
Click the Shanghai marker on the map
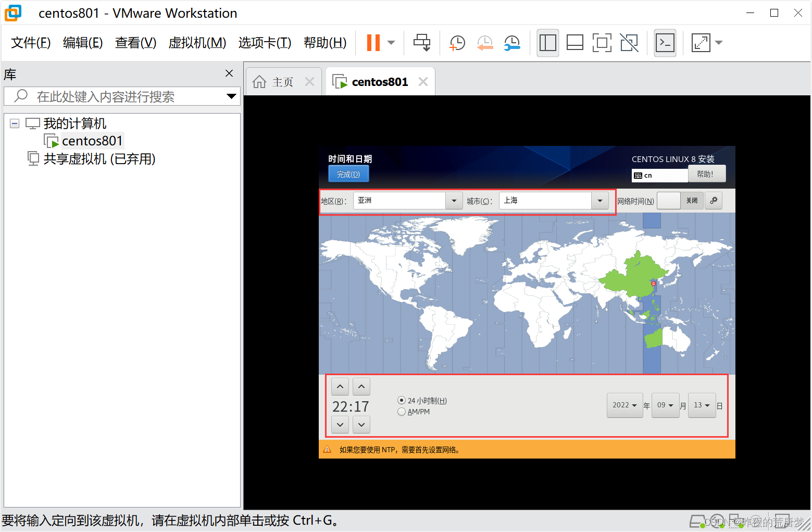pos(654,283)
